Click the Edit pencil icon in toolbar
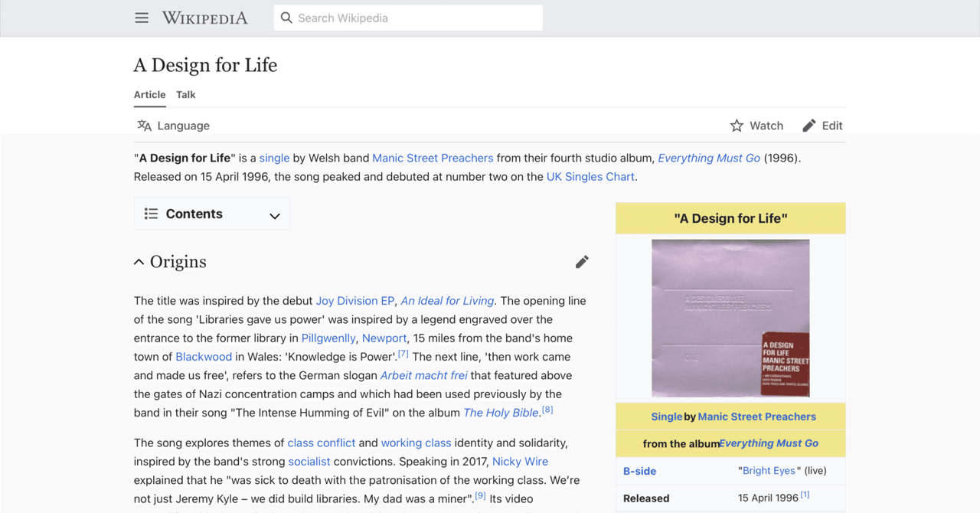The height and width of the screenshot is (513, 980). coord(809,126)
